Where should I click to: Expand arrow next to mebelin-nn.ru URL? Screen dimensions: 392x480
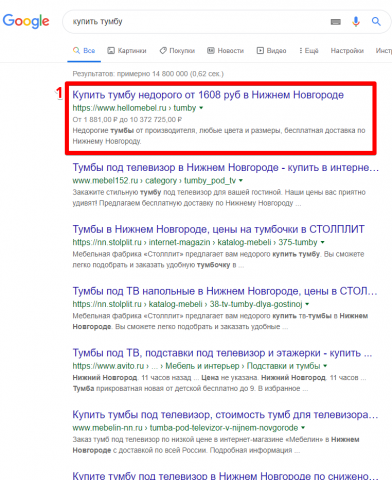click(303, 428)
